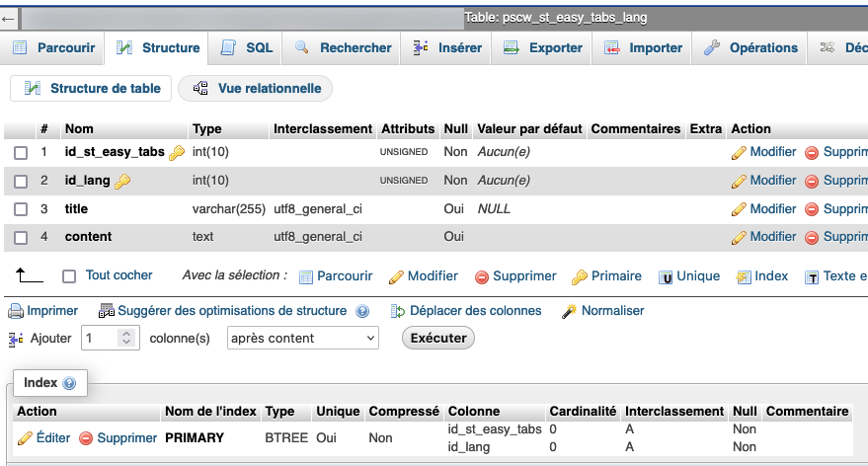Toggle the Tout cocher checkbox
The height and width of the screenshot is (466, 868).
(x=69, y=276)
